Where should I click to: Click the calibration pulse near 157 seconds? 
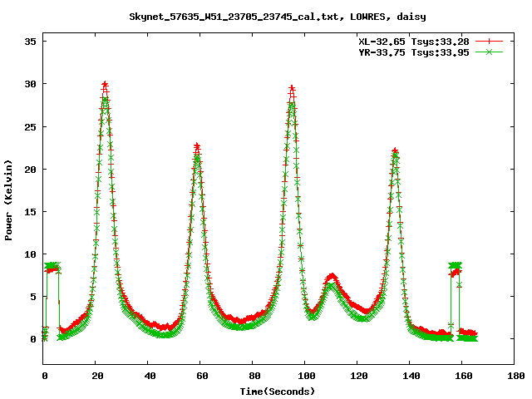[x=455, y=268]
